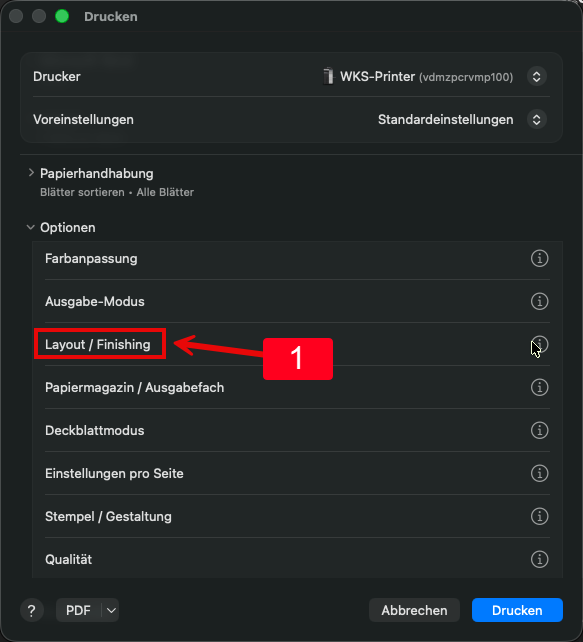Screen dimensions: 583x642
Task: Open the PDF dropdown arrow menu
Action: [111, 610]
